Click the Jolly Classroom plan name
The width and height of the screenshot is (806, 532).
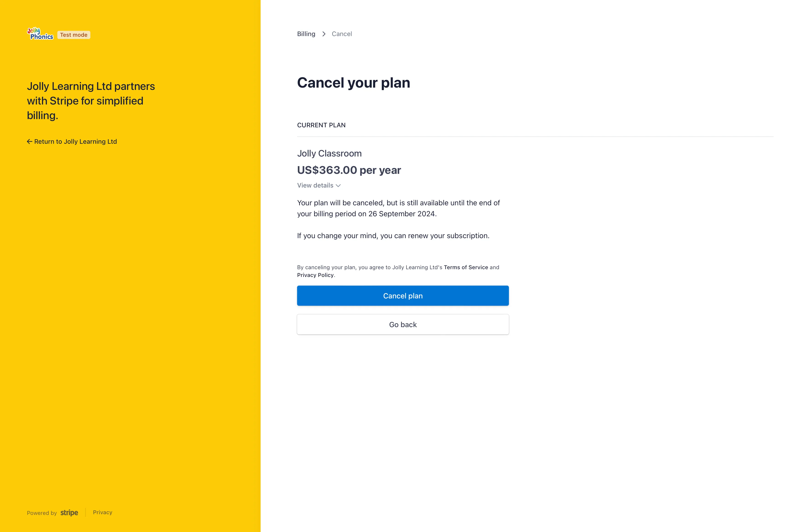pos(329,153)
